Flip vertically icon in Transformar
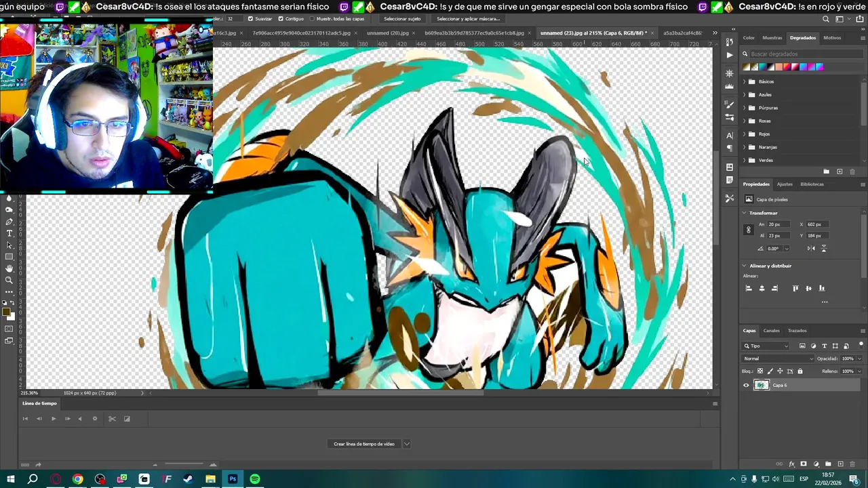Image resolution: width=868 pixels, height=488 pixels. pos(824,248)
